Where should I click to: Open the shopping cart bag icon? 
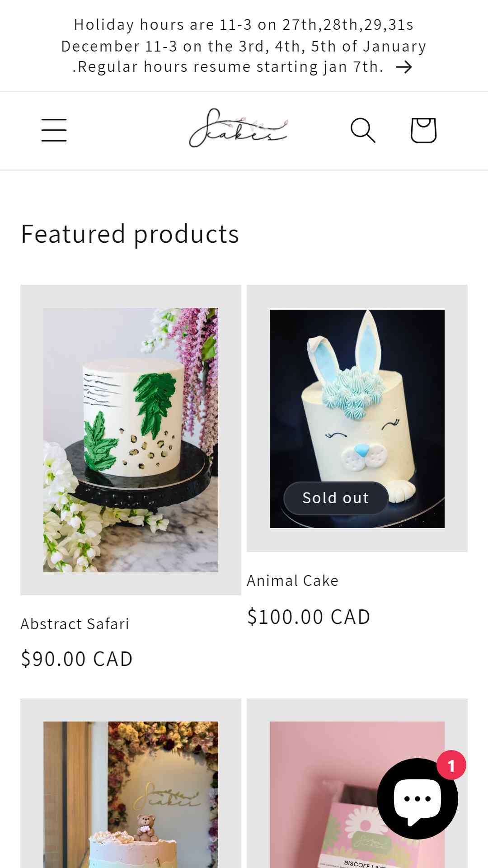click(423, 130)
